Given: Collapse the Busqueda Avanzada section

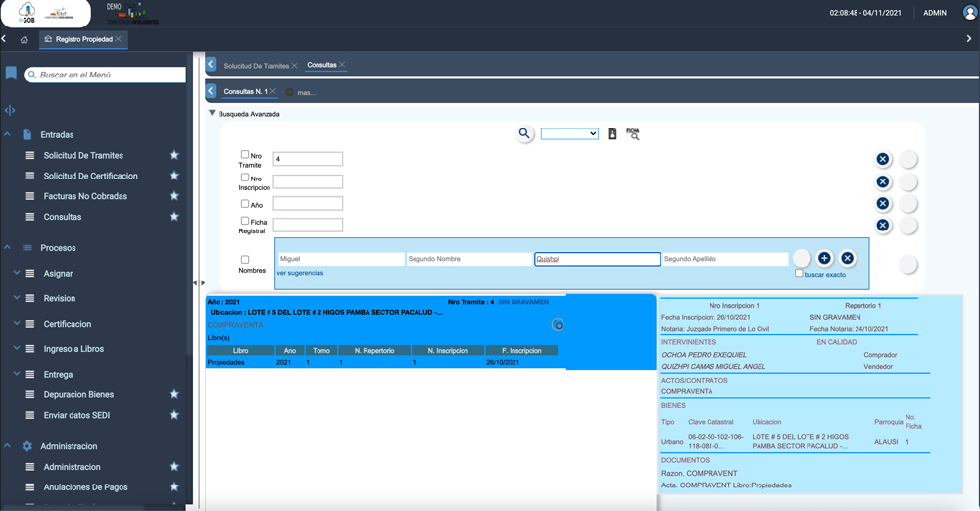Looking at the screenshot, I should (212, 114).
